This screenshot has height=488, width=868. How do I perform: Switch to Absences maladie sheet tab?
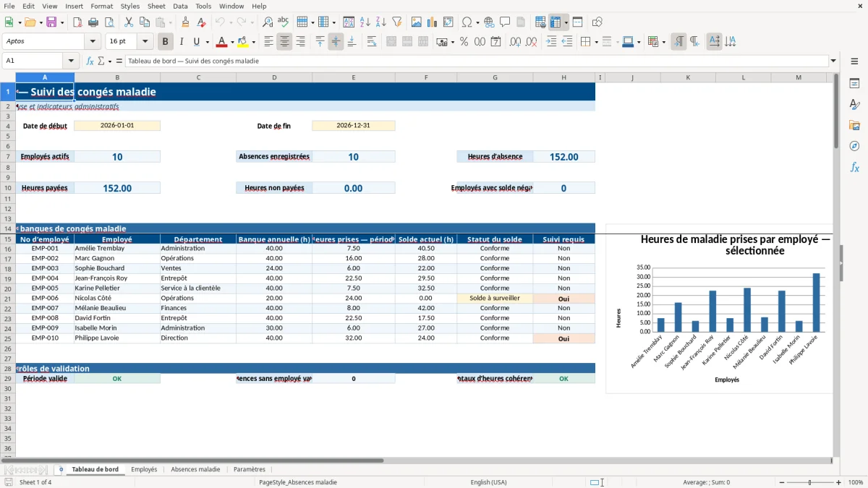pos(195,469)
